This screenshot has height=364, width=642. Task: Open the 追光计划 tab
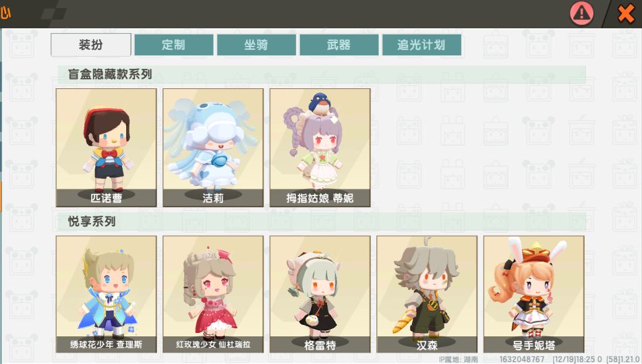[421, 44]
